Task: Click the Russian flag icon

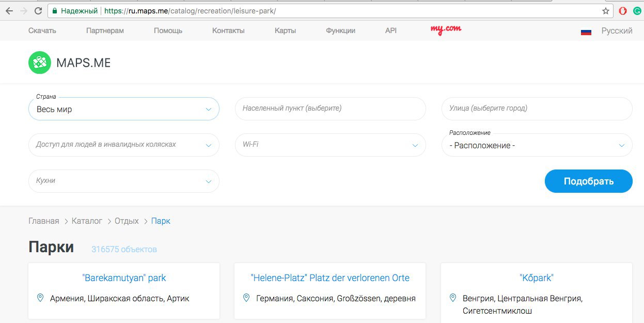Action: [x=586, y=31]
